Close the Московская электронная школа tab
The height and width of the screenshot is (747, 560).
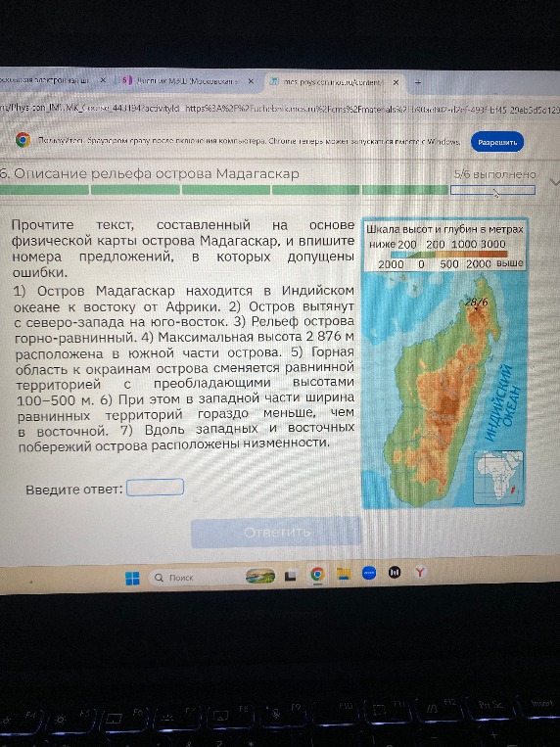click(x=103, y=80)
